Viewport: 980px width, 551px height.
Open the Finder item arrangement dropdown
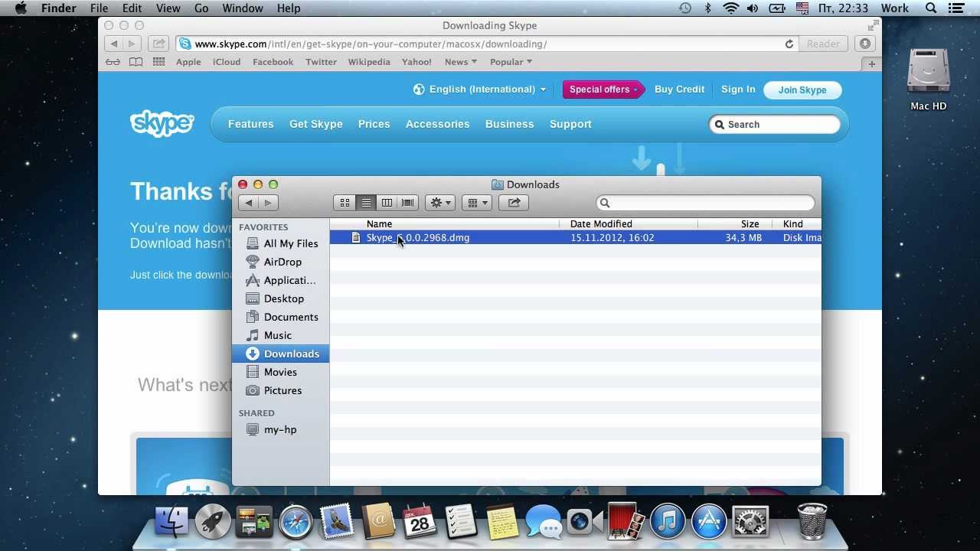[477, 203]
